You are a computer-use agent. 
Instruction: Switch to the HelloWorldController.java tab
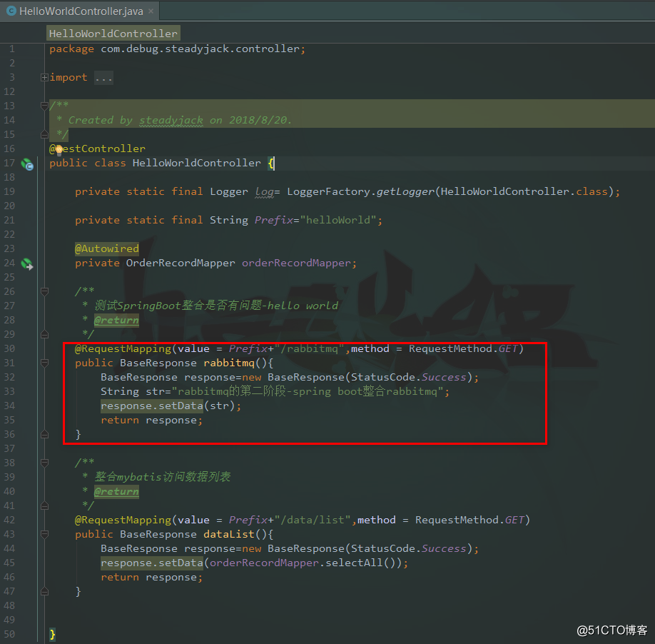point(81,11)
